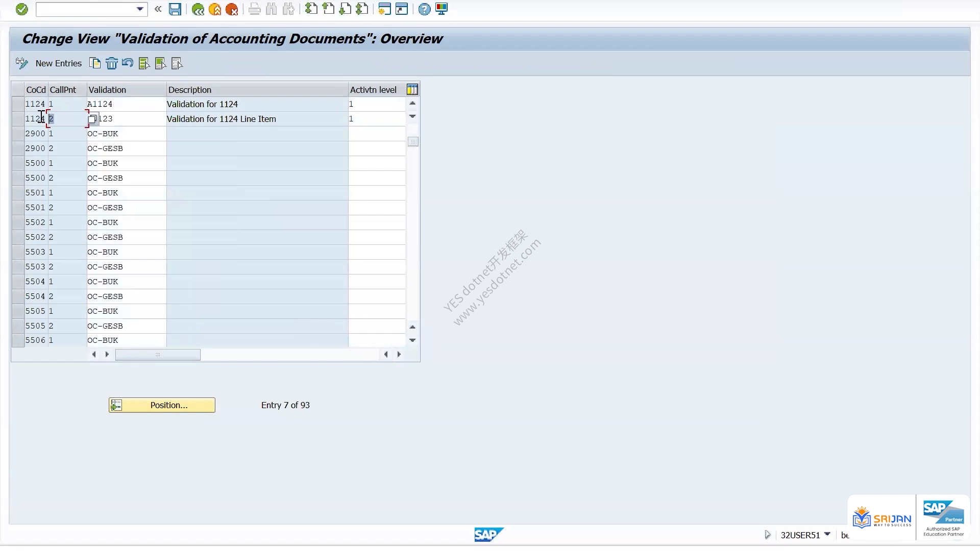The height and width of the screenshot is (551, 980).
Task: Click the OC-BUK cell in row 5504 1
Action: click(127, 282)
